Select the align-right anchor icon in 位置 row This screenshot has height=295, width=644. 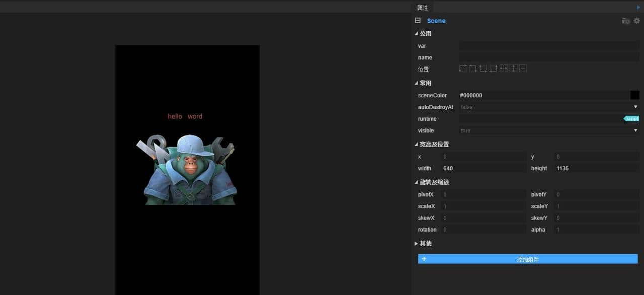[473, 68]
